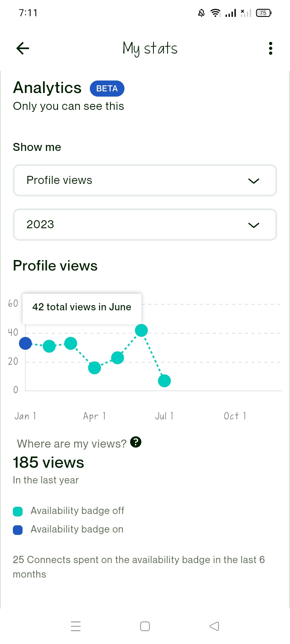The image size is (290, 644).
Task: Tap the teal Availability badge off swatch
Action: pos(18,512)
